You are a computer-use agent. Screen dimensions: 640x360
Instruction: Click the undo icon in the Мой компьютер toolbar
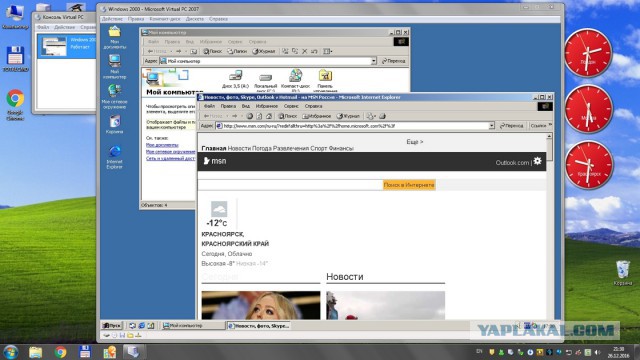[314, 51]
